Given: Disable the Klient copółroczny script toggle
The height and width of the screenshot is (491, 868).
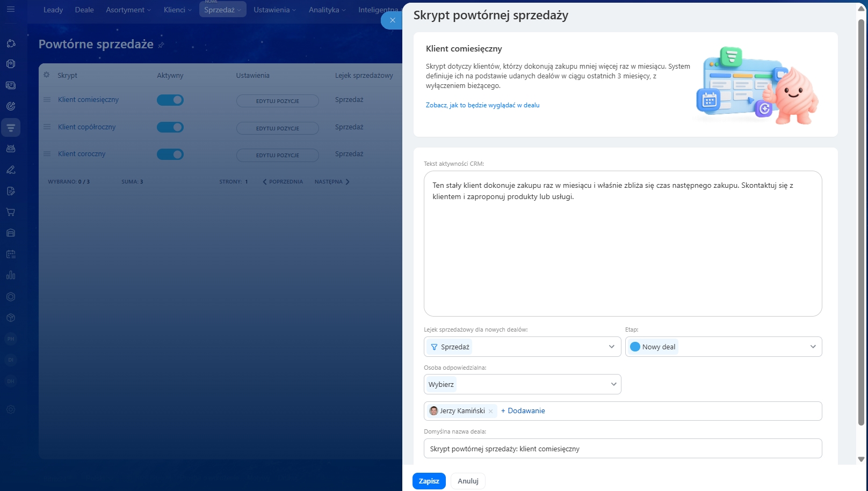Looking at the screenshot, I should 170,127.
